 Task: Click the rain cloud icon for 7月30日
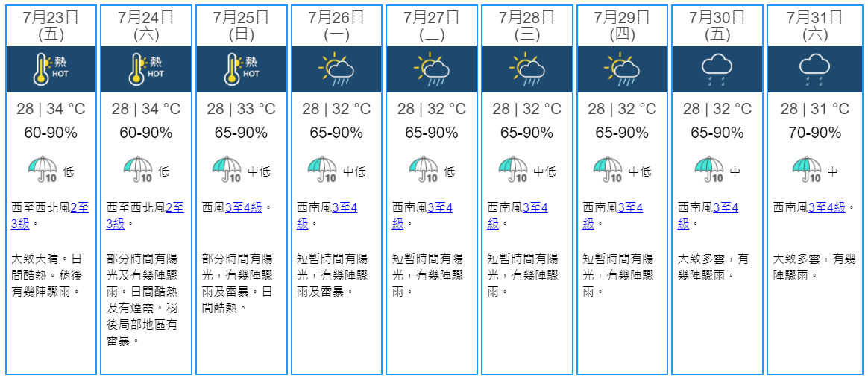pyautogui.click(x=717, y=70)
